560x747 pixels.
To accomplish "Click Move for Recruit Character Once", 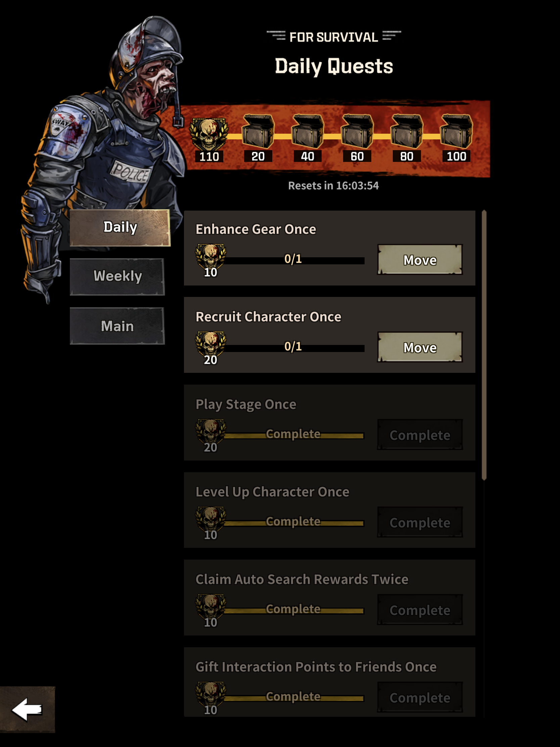I will [x=420, y=347].
